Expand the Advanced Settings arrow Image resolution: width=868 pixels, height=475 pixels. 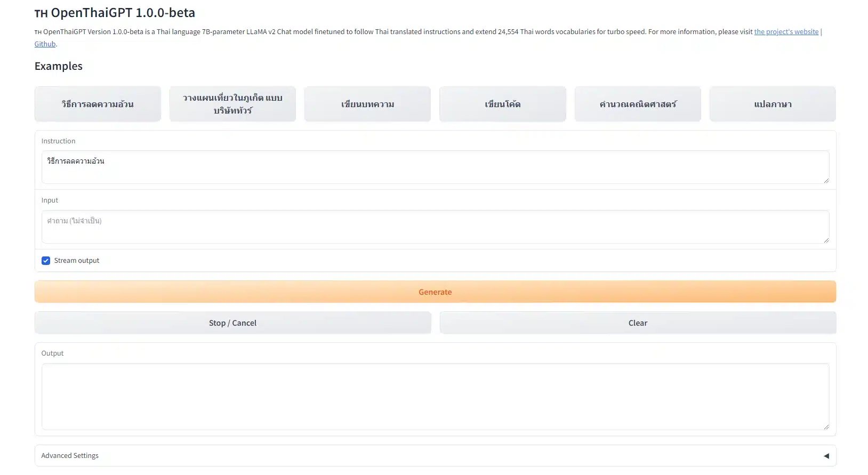tap(826, 456)
